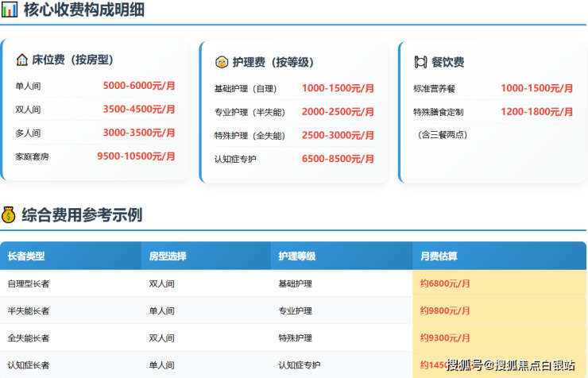Click the face icon beside 护理费 heading
This screenshot has width=588, height=378.
tap(222, 62)
